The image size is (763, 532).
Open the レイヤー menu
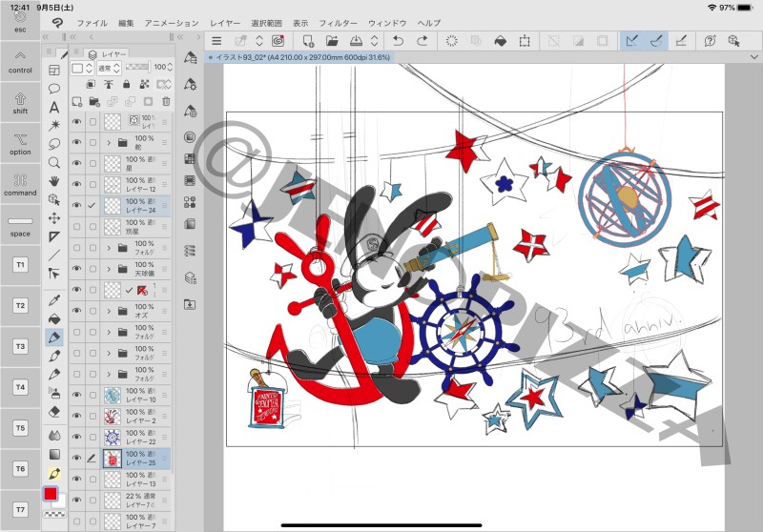[x=225, y=23]
